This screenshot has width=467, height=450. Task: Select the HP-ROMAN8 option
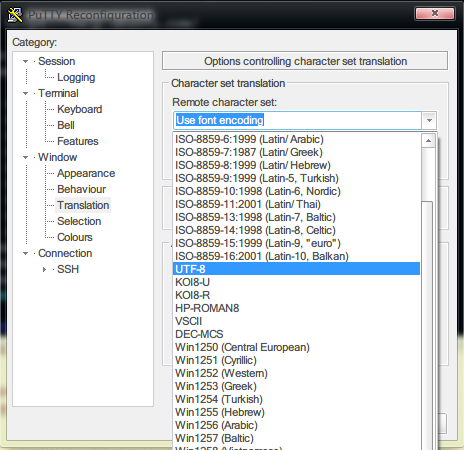click(x=297, y=308)
